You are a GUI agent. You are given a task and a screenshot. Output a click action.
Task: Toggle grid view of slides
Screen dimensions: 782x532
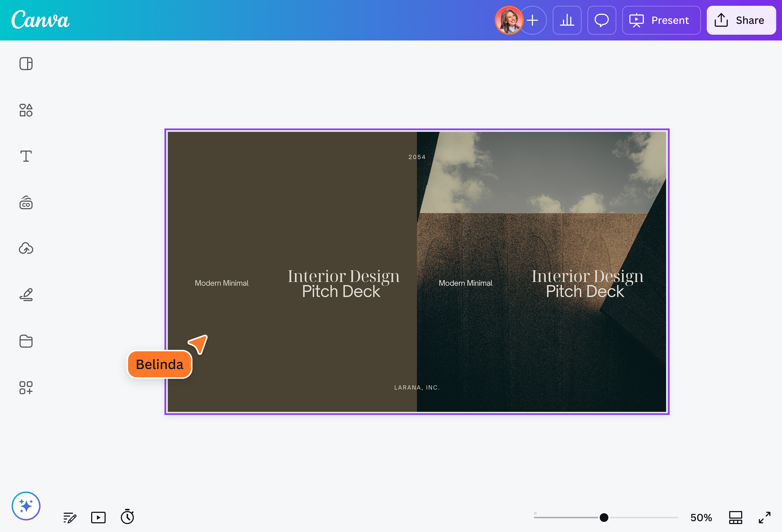tap(735, 518)
